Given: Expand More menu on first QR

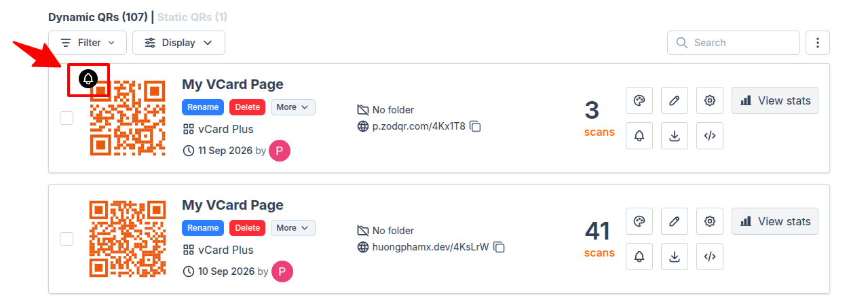Looking at the screenshot, I should coord(293,107).
